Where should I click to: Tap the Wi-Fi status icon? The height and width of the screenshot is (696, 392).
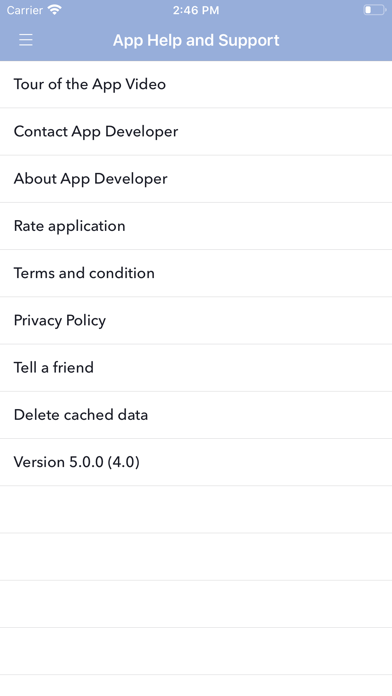(55, 10)
